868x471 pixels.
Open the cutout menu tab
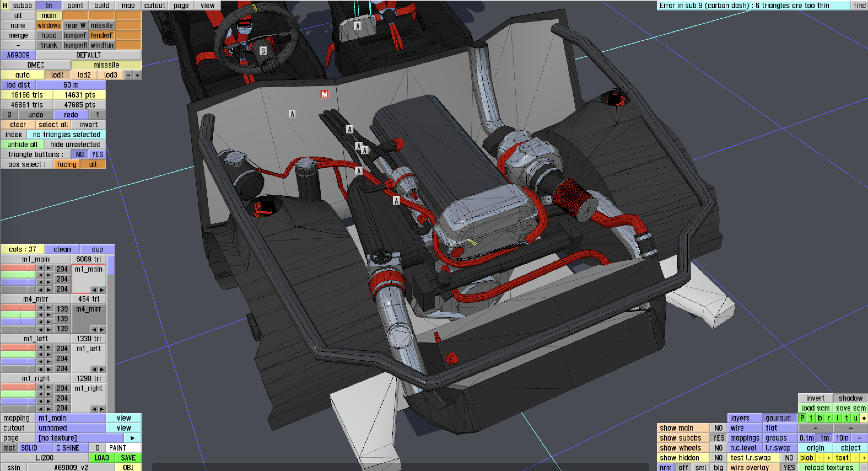tap(155, 6)
